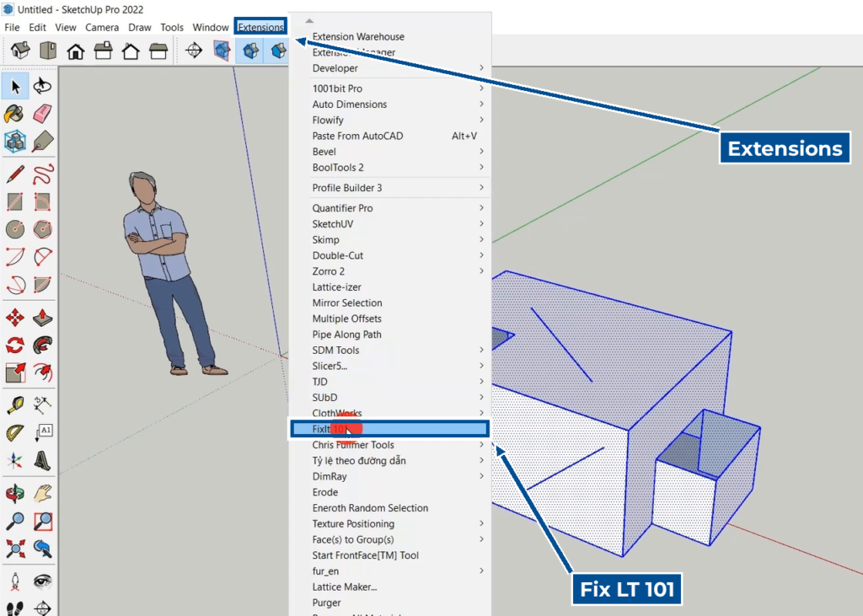Viewport: 863px width, 616px height.
Task: Select the arrow Select tool
Action: pos(15,87)
